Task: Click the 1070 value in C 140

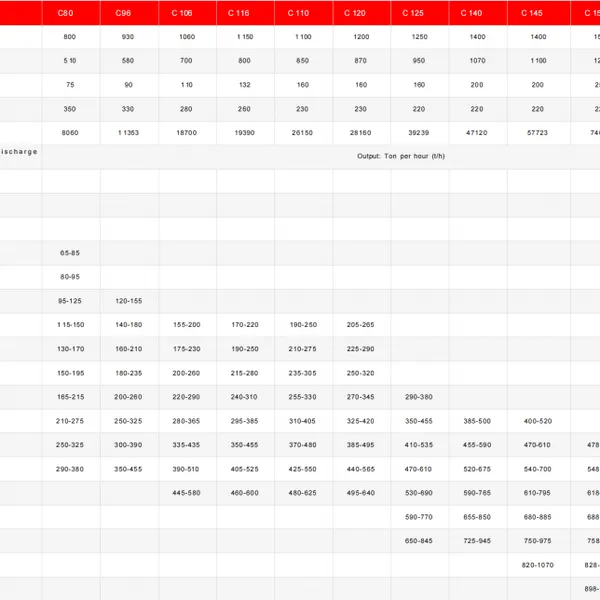Action: pyautogui.click(x=478, y=60)
